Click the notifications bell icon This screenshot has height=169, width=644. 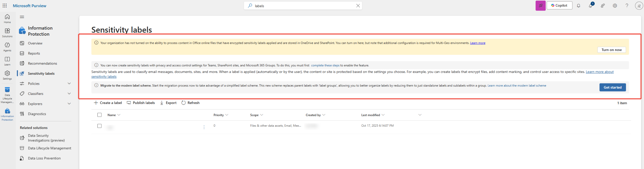tap(578, 6)
